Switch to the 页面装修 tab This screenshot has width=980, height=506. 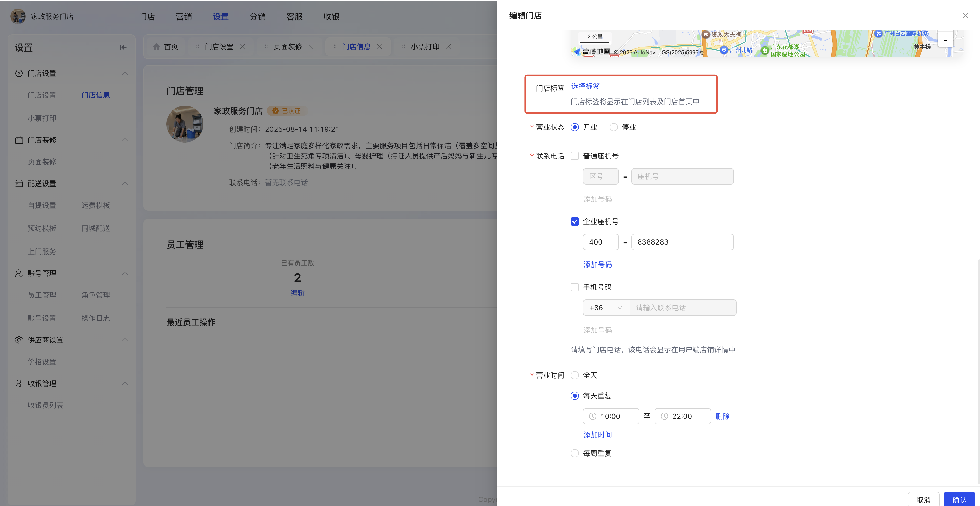(x=288, y=46)
